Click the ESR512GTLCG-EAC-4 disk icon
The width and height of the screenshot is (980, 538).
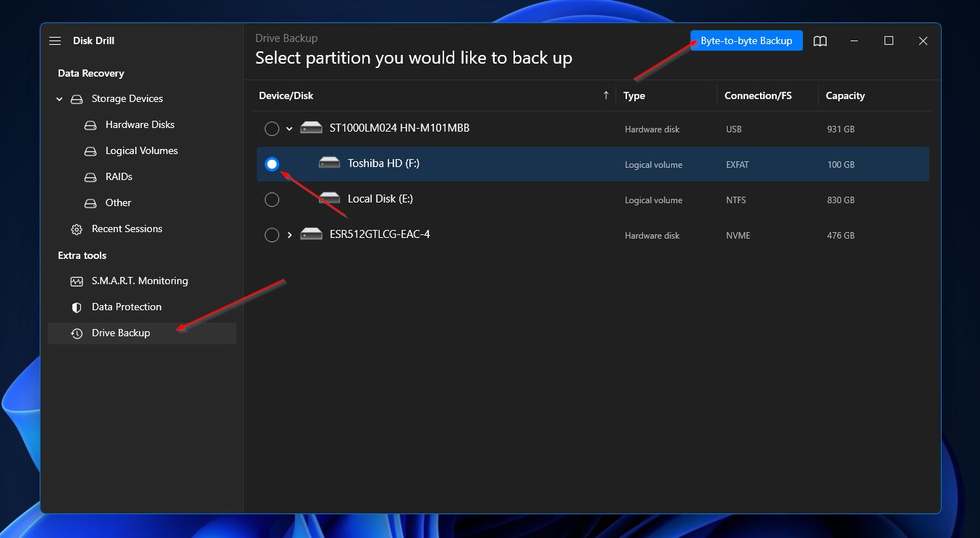point(312,234)
